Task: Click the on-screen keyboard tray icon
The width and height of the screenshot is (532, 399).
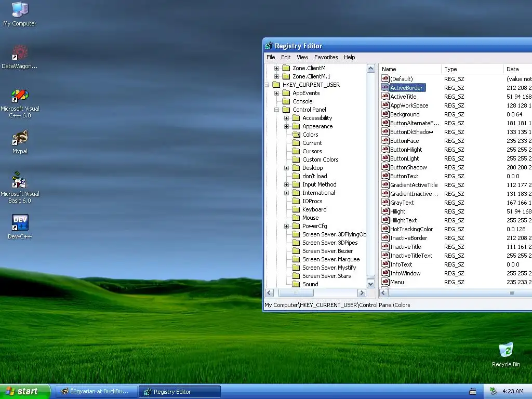Action: pyautogui.click(x=473, y=392)
